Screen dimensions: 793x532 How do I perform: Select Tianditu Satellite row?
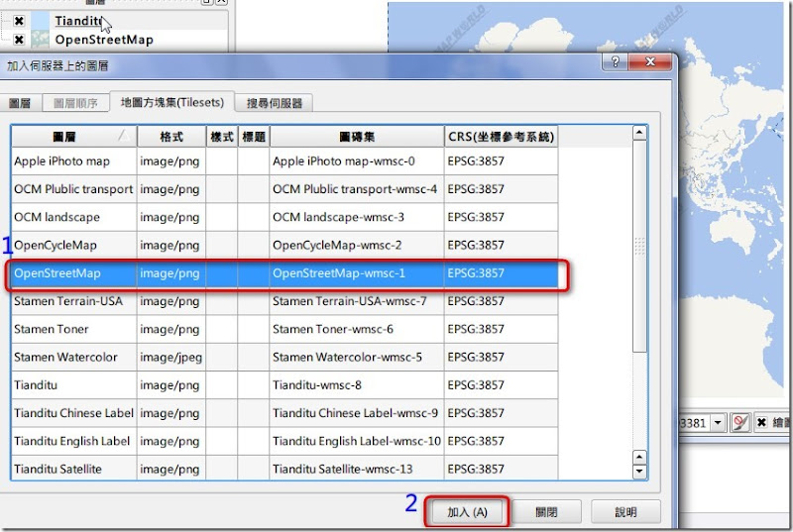point(284,469)
